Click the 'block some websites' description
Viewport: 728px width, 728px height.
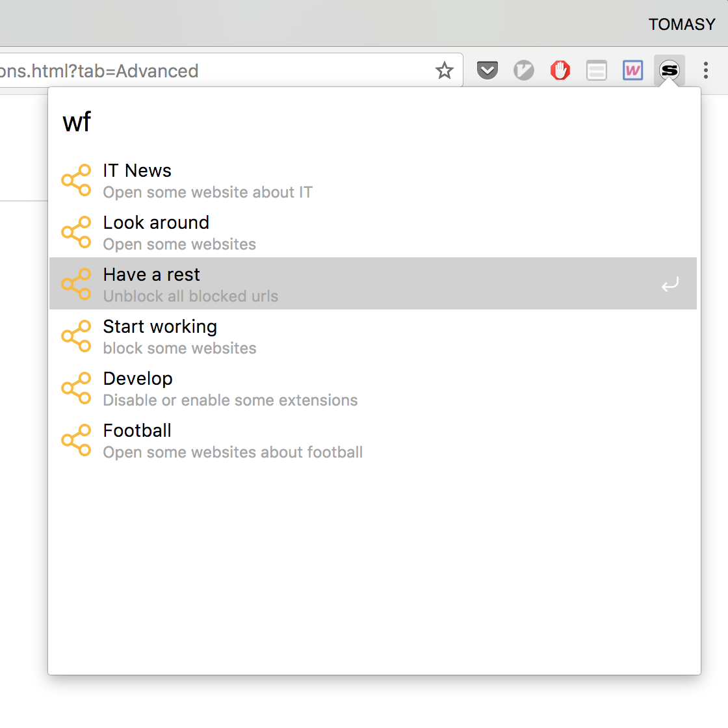click(179, 348)
